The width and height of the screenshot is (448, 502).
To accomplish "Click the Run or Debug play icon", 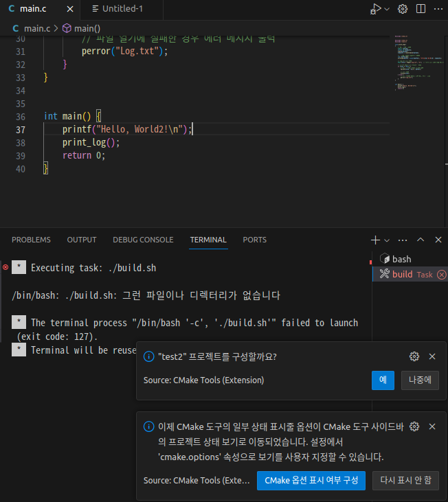I will click(376, 9).
